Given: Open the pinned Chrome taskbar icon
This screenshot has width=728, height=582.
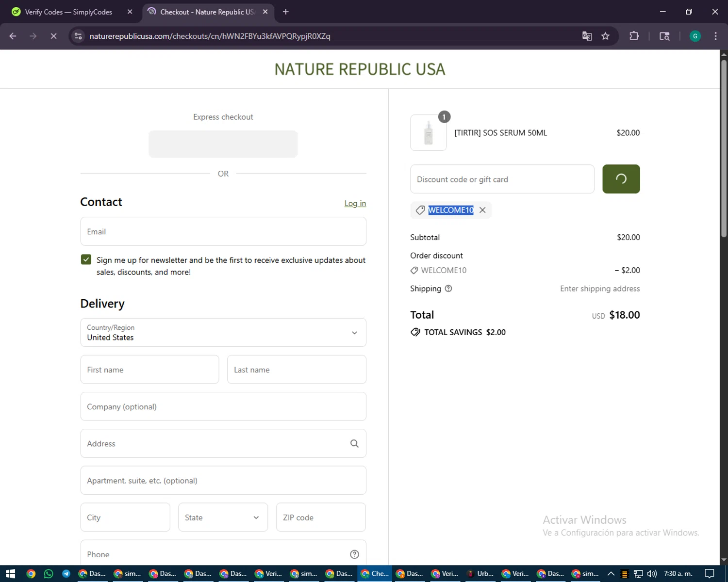Looking at the screenshot, I should (x=31, y=574).
